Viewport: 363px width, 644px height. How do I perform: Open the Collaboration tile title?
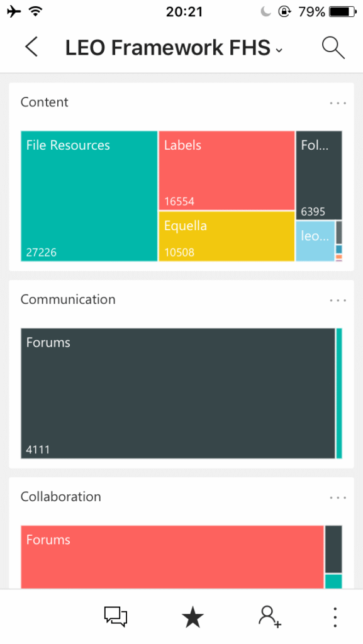click(x=61, y=497)
